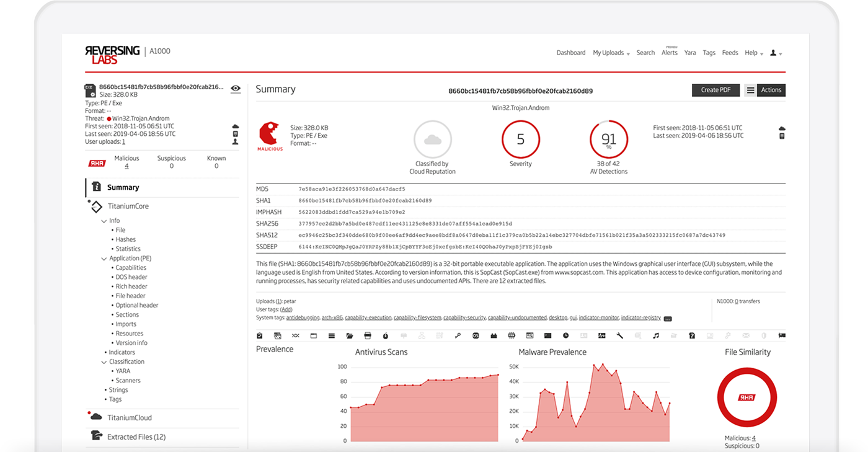Click the mouse indicator icon
Viewport: 868px width, 452px height.
tap(386, 335)
